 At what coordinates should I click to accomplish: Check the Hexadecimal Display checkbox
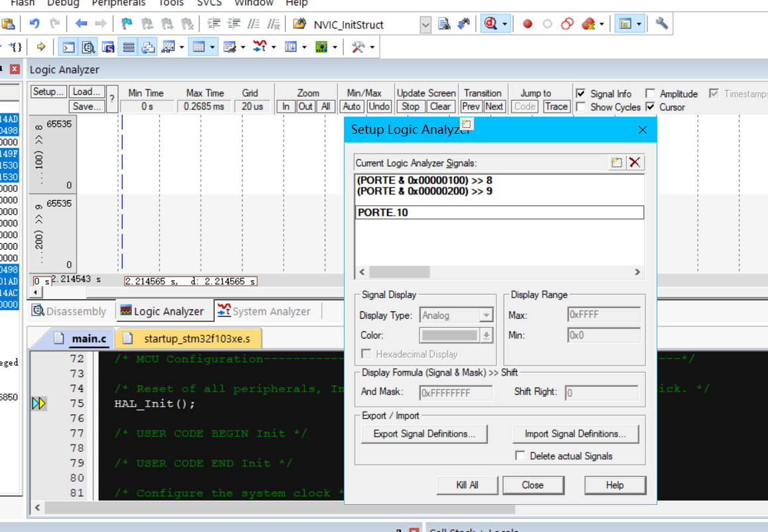click(366, 354)
